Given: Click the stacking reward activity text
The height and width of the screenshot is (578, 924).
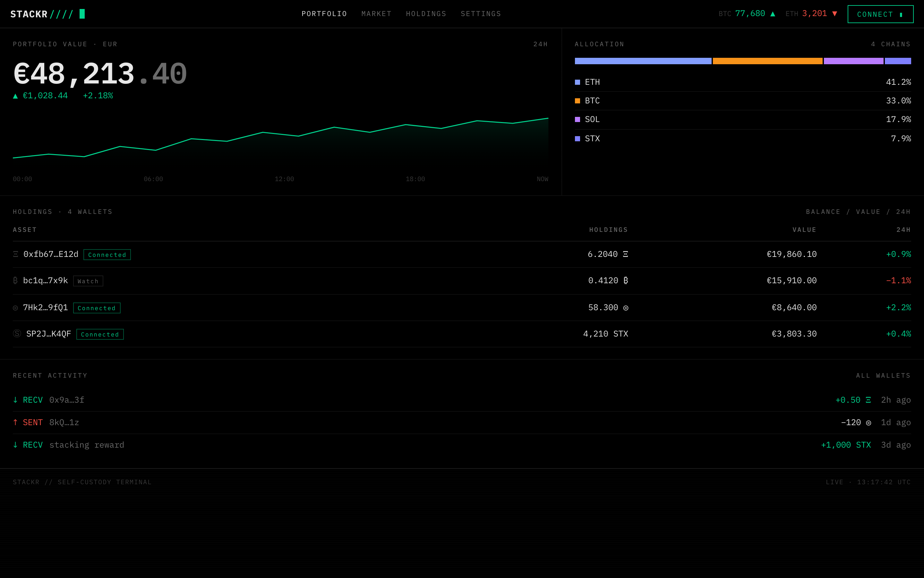Looking at the screenshot, I should (87, 445).
